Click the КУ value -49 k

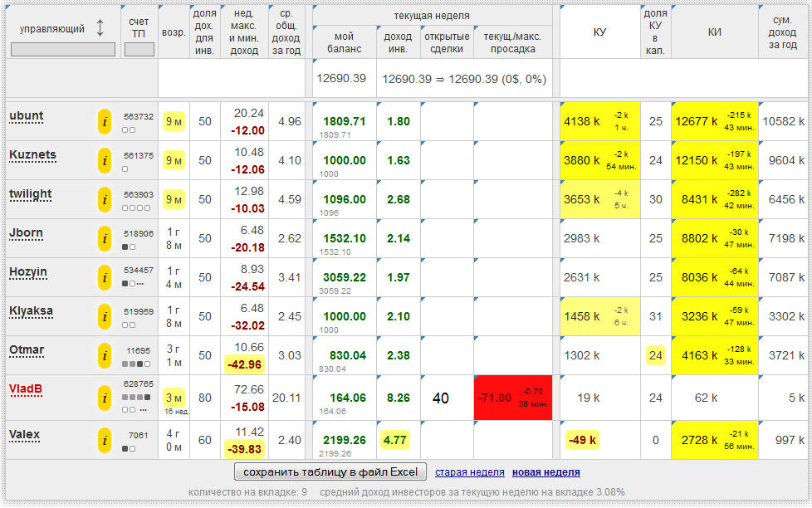(x=583, y=440)
